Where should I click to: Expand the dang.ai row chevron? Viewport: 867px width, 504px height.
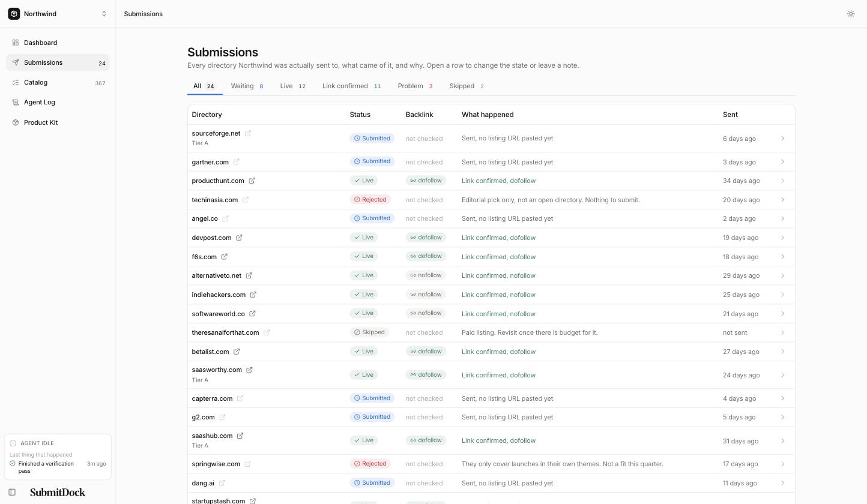(782, 483)
